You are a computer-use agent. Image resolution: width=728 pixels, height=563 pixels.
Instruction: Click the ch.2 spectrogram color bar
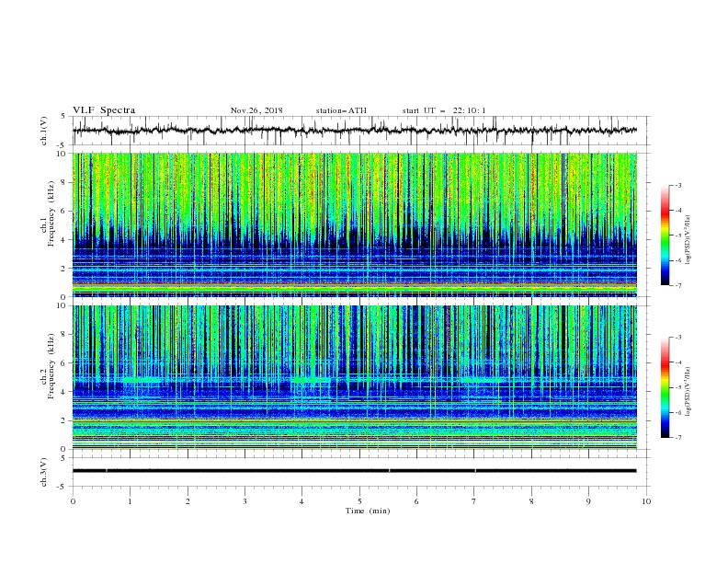(665, 387)
